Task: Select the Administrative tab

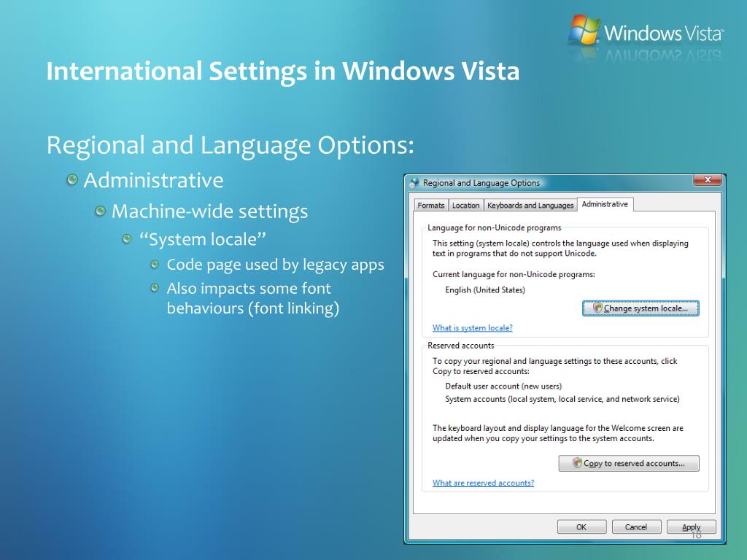Action: (x=605, y=204)
